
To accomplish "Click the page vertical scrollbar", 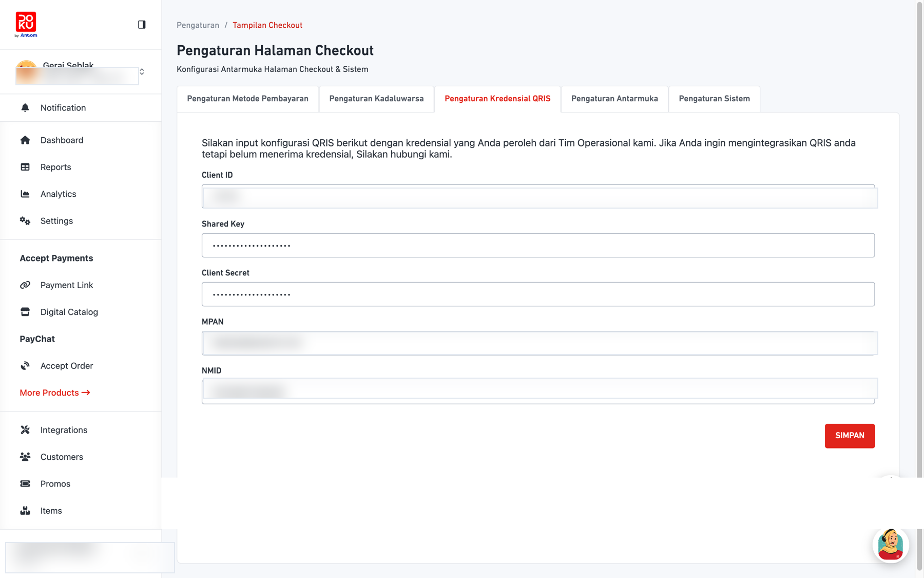I will click(919, 285).
